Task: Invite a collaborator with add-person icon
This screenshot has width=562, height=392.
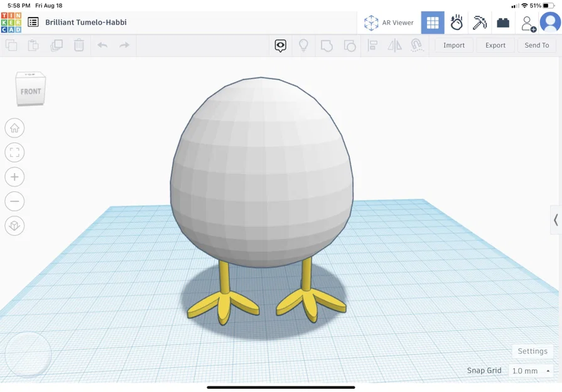Action: tap(528, 24)
